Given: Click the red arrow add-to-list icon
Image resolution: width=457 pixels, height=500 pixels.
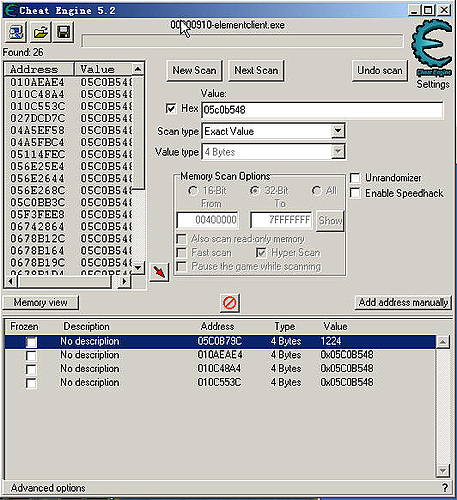Looking at the screenshot, I should pyautogui.click(x=159, y=272).
